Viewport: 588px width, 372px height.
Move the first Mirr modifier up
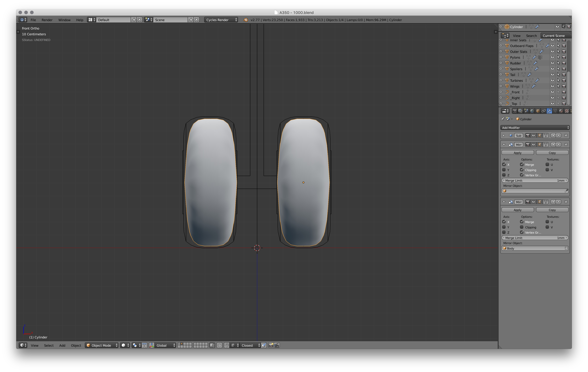pos(553,145)
